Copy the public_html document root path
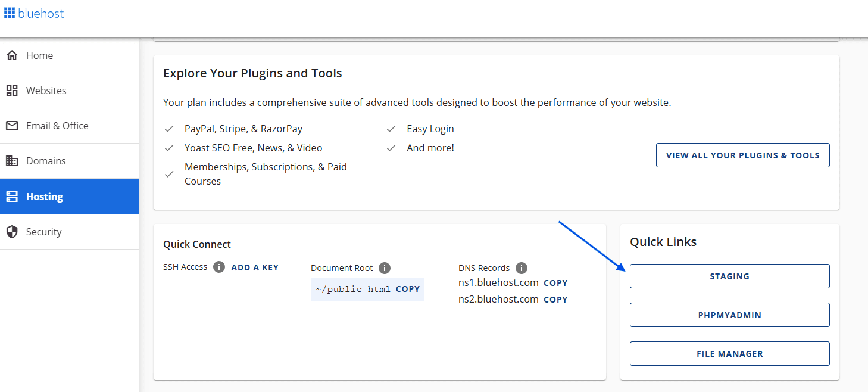The height and width of the screenshot is (392, 868). tap(408, 289)
